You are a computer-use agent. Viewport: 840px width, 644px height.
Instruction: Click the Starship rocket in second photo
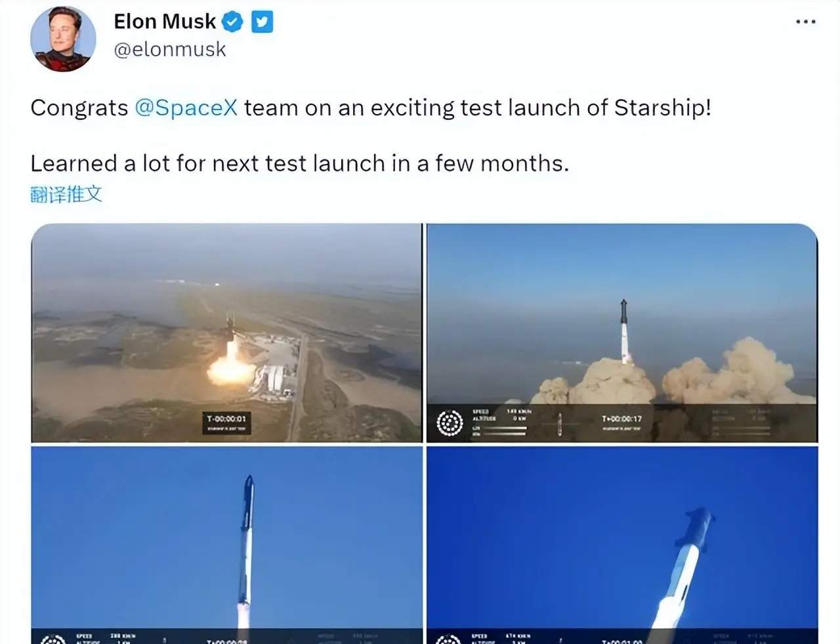coord(624,331)
